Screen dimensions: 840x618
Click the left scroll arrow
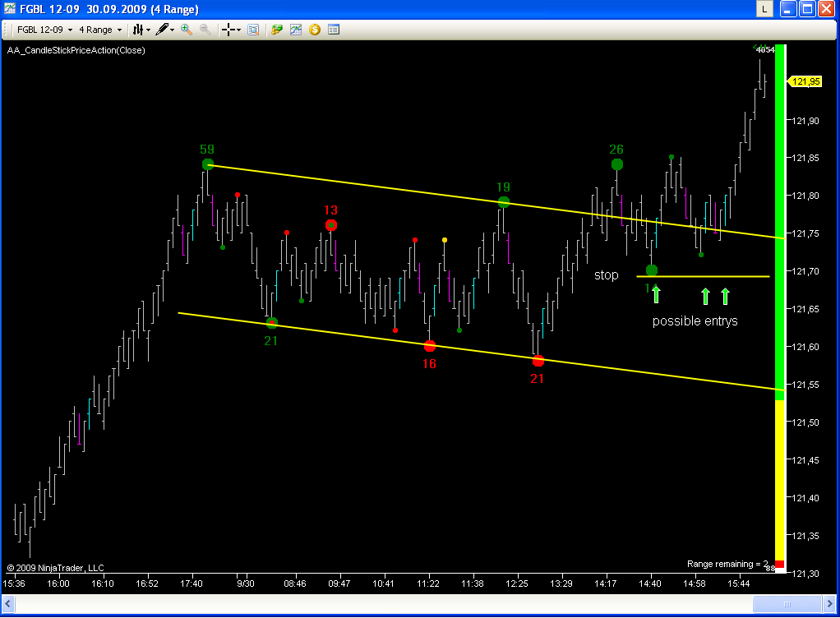coord(8,604)
